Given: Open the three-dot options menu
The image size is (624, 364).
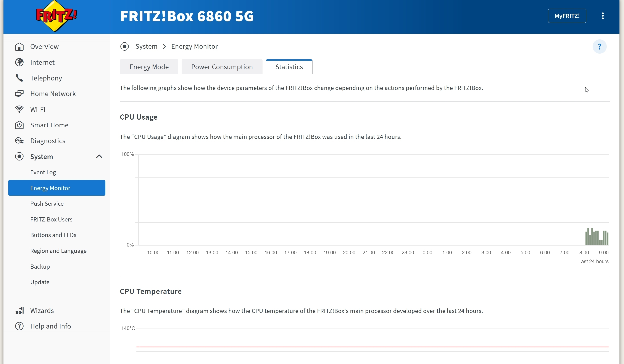Looking at the screenshot, I should pos(603,16).
